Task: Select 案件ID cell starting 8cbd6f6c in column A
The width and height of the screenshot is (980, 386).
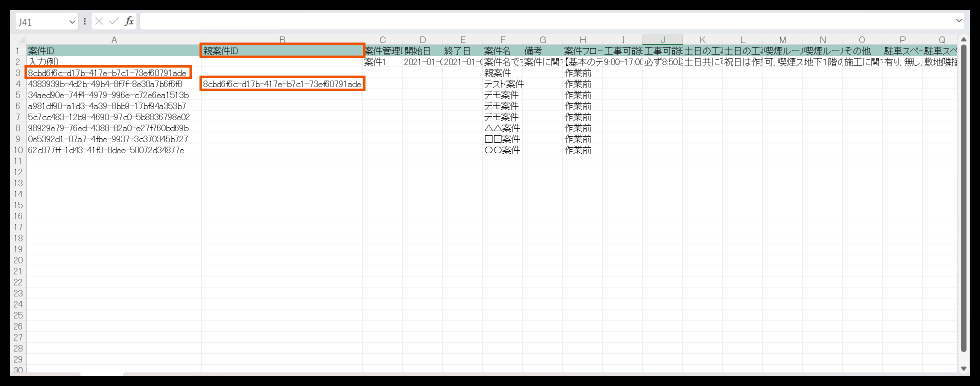Action: tap(114, 73)
